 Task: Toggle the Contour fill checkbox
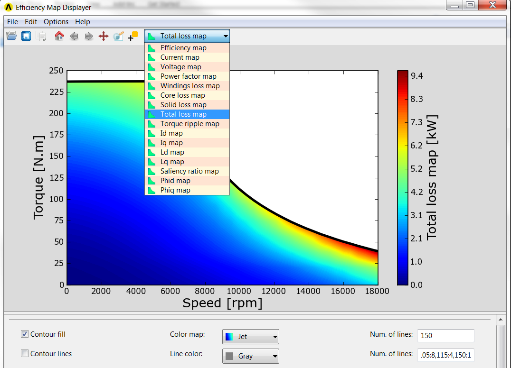tap(25, 334)
